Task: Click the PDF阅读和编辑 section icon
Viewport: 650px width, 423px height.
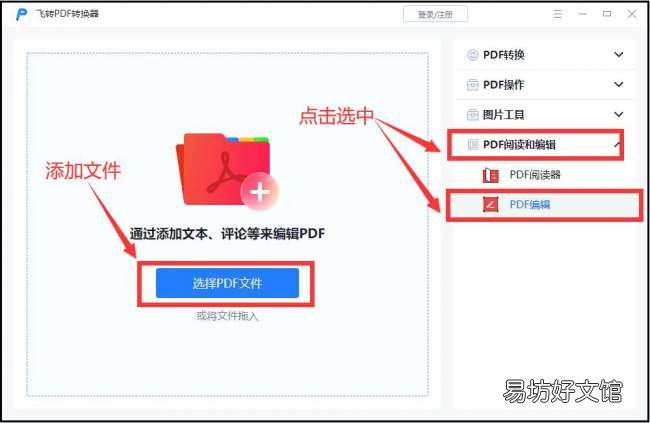Action: click(x=473, y=144)
